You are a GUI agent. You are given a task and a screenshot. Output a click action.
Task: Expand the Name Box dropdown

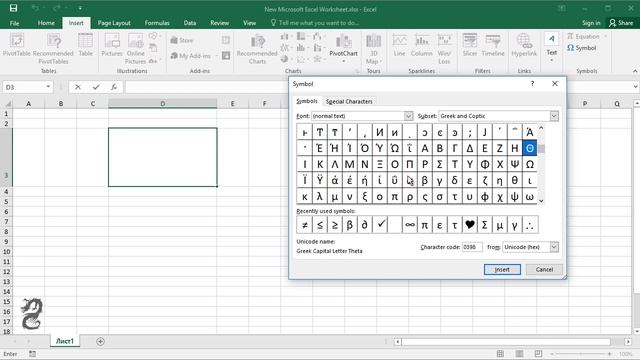tap(48, 87)
